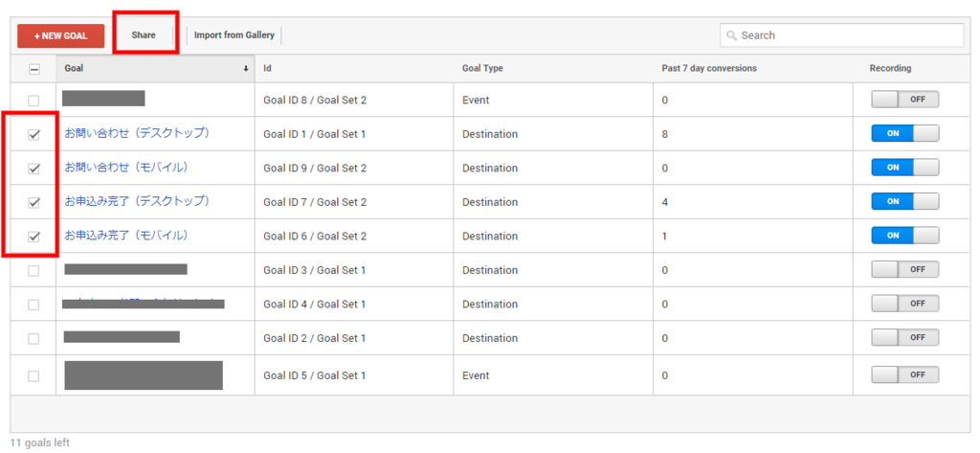This screenshot has height=453, width=980.
Task: Enable recording for Goal ID 8
Action: (x=905, y=100)
